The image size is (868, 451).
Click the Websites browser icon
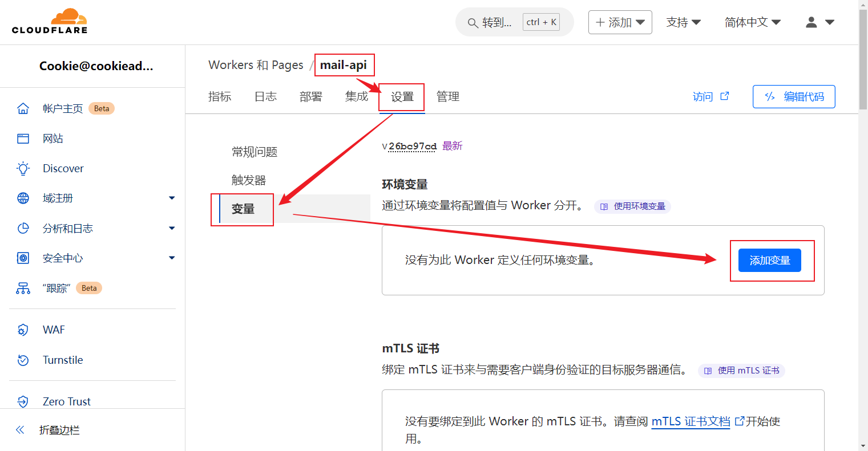(23, 139)
